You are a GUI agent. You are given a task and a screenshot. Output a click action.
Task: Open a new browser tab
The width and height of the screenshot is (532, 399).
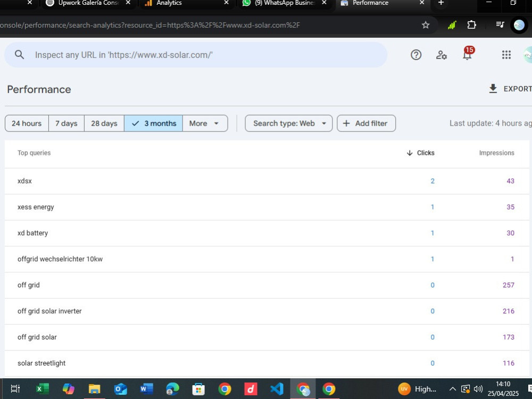pyautogui.click(x=440, y=3)
